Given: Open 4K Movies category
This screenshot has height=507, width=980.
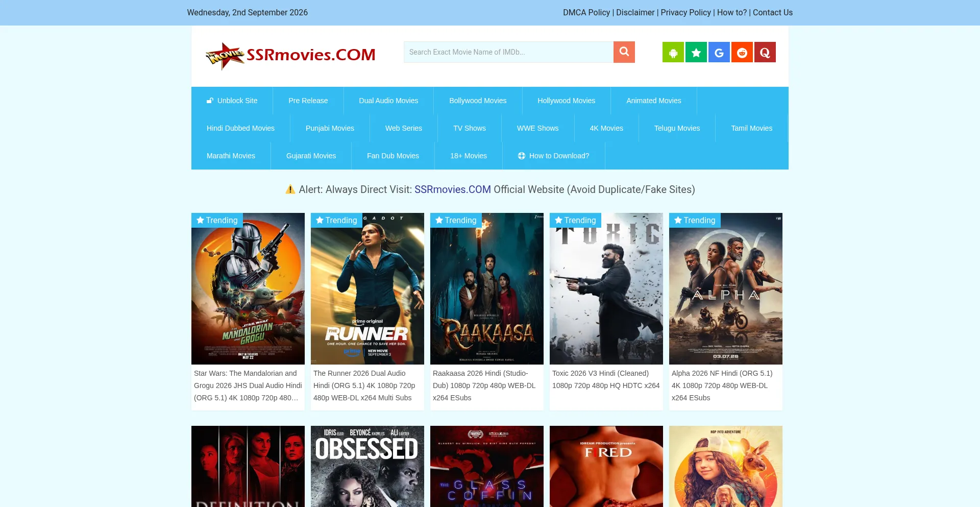Looking at the screenshot, I should 606,128.
